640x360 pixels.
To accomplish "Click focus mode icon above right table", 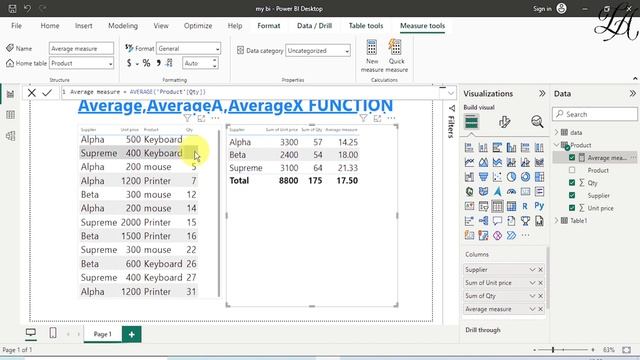I will click(377, 118).
